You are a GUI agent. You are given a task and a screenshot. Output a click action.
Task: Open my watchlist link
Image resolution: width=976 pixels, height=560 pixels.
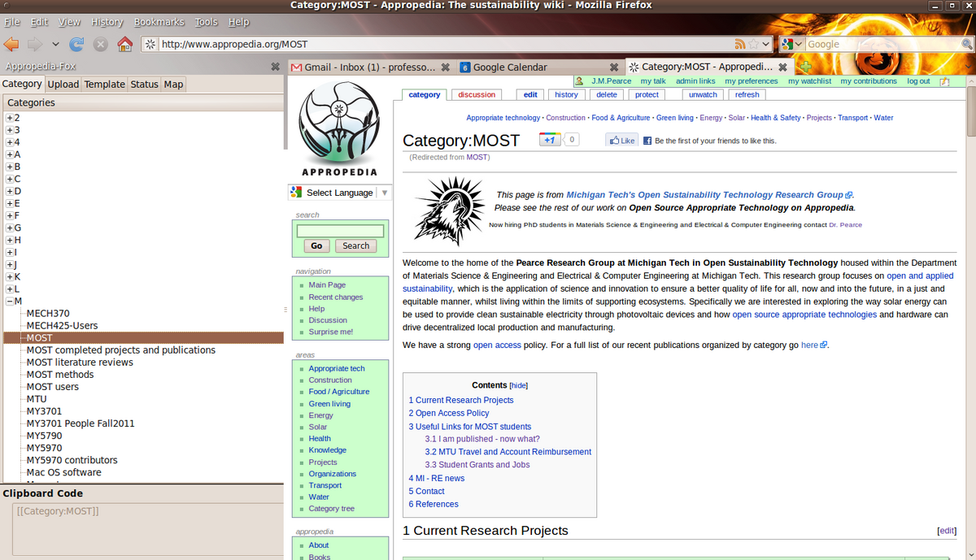tap(810, 81)
